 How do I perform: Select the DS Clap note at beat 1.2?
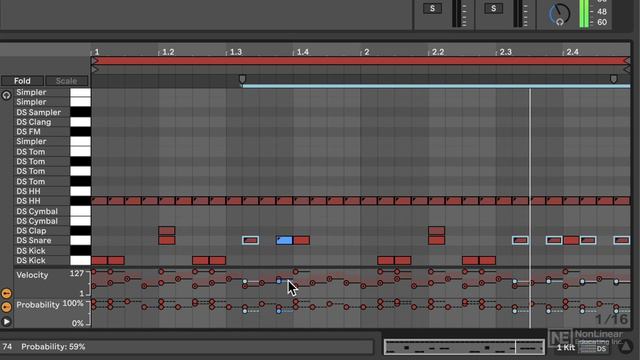point(167,231)
